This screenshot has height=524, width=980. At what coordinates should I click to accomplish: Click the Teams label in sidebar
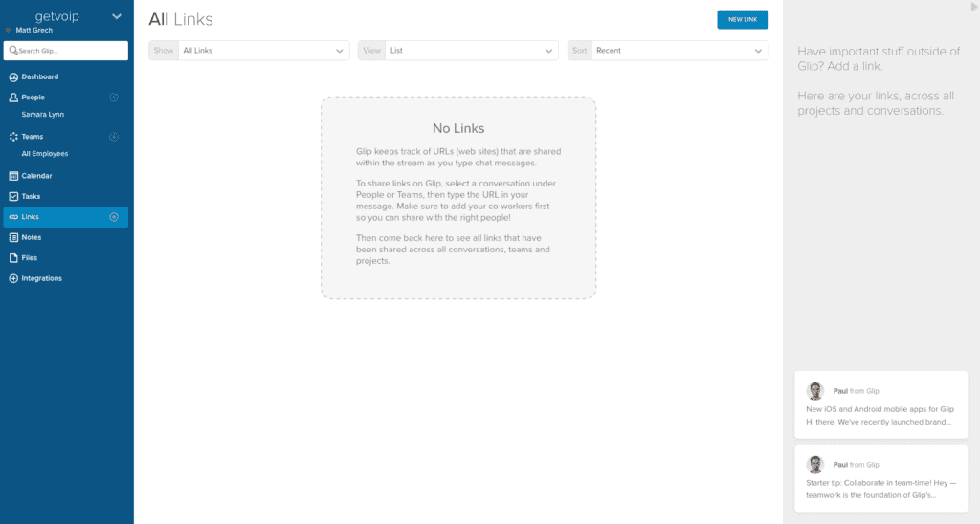click(x=32, y=137)
